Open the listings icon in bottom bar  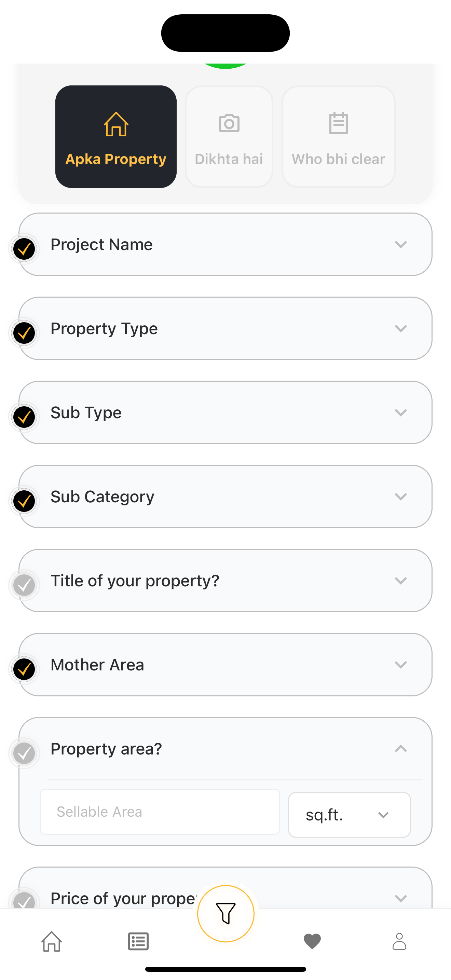coord(138,942)
